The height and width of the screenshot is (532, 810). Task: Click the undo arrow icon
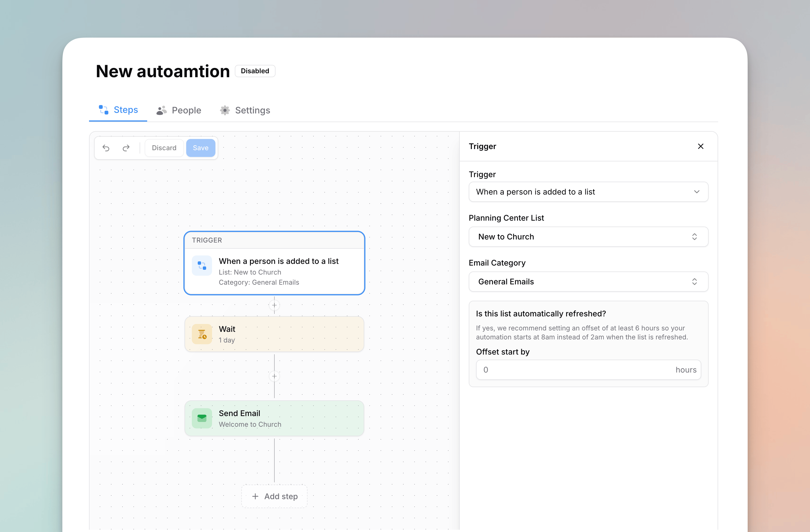[x=106, y=148]
